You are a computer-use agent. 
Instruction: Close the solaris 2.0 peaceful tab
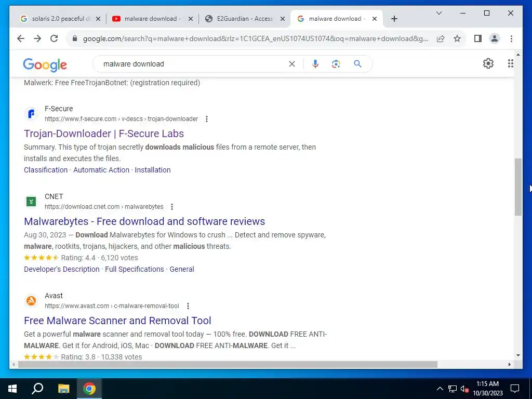pos(98,19)
